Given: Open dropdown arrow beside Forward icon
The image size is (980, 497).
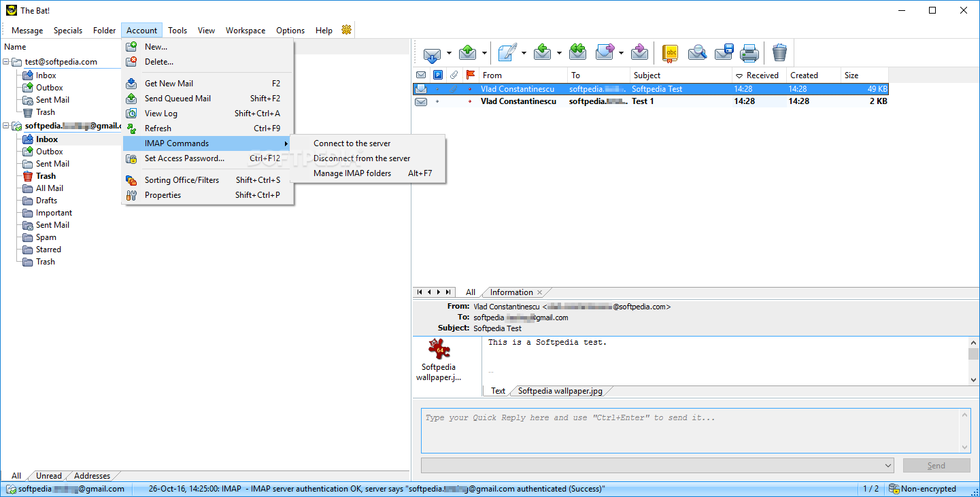Looking at the screenshot, I should pyautogui.click(x=621, y=53).
